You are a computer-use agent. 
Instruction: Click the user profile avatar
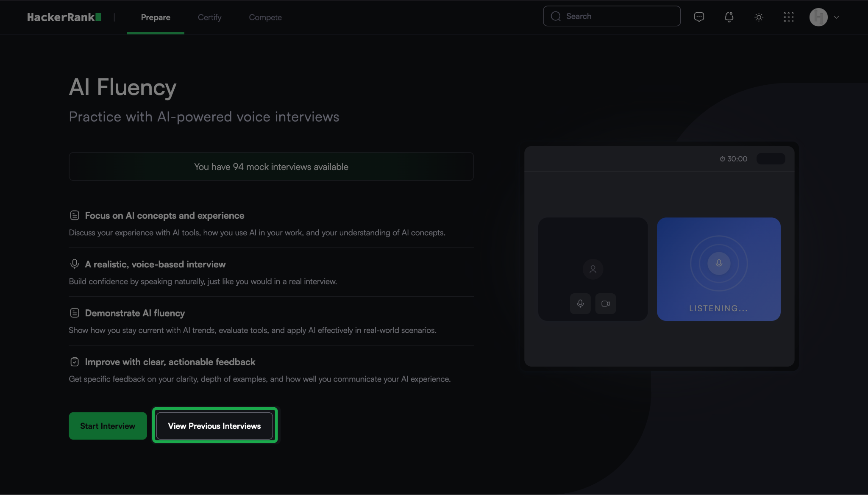pos(818,17)
